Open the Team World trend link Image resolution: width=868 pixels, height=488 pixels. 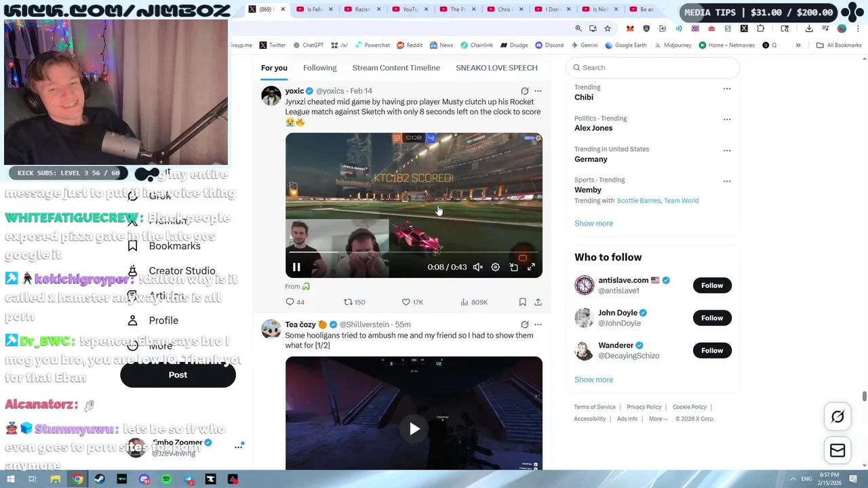pos(682,201)
